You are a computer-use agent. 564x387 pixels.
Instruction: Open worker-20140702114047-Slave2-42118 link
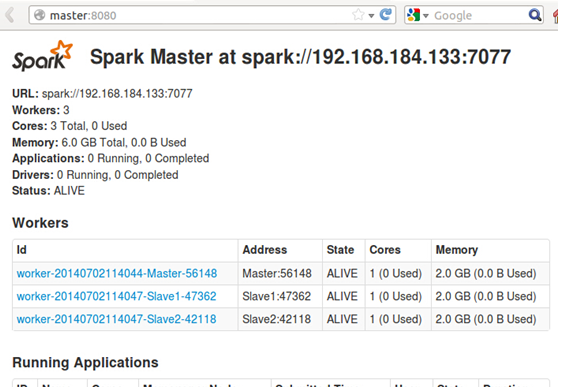pos(117,319)
